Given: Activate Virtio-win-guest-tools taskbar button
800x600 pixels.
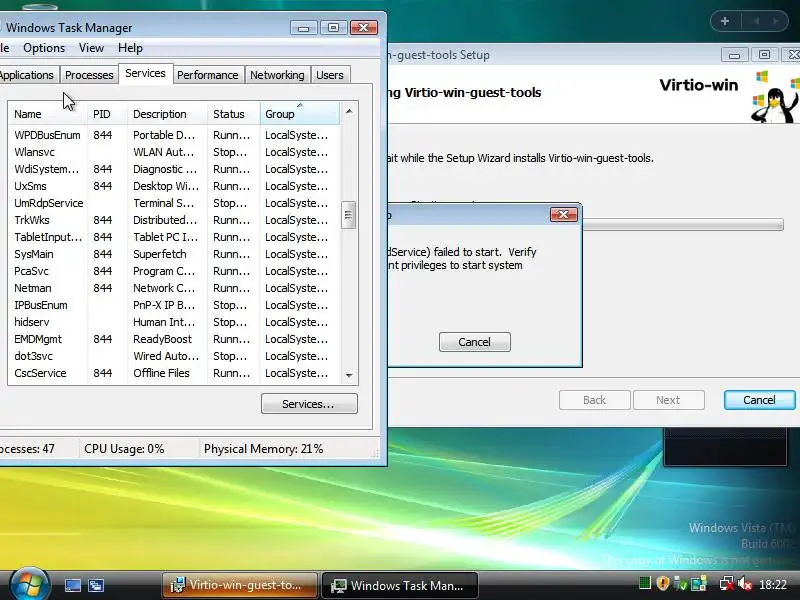Looking at the screenshot, I should (x=240, y=585).
